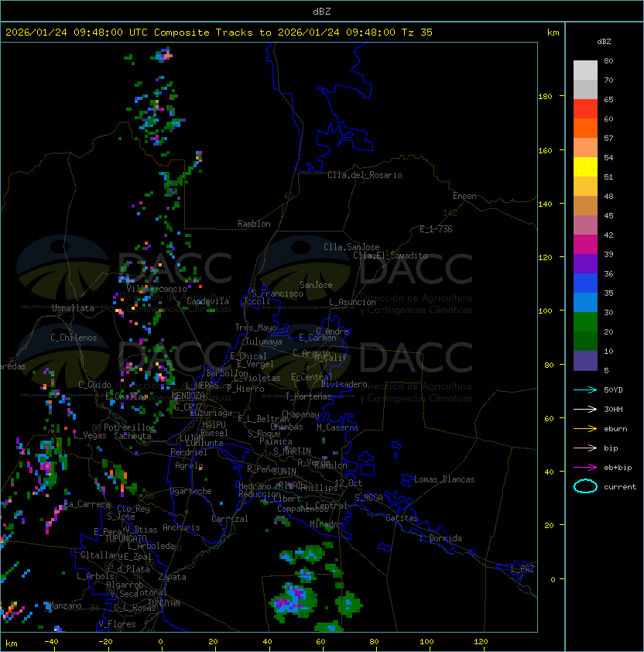
Task: Click the 'C_Chilenos' map label
Action: 74,338
